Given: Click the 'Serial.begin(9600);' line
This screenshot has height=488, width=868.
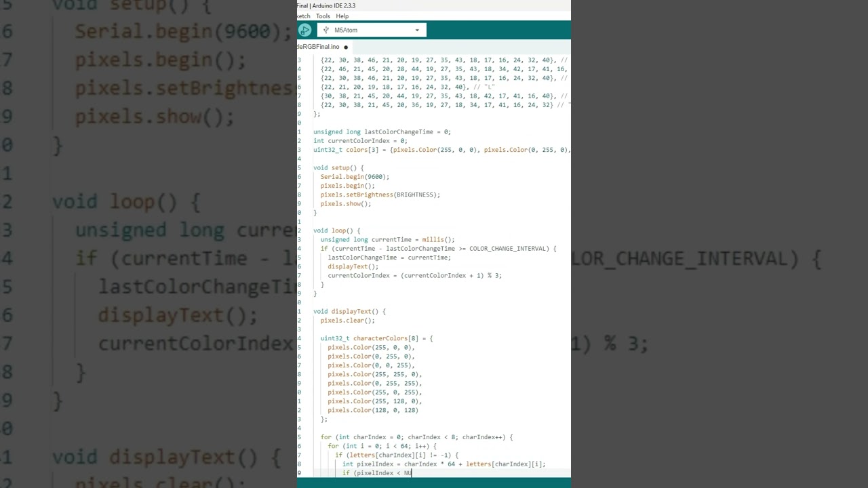Looking at the screenshot, I should [x=355, y=177].
